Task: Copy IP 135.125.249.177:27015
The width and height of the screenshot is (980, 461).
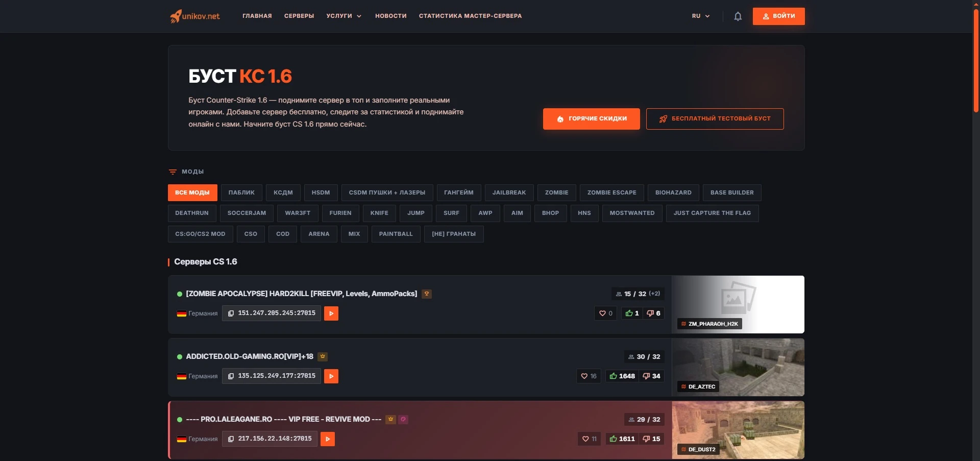Action: 271,376
